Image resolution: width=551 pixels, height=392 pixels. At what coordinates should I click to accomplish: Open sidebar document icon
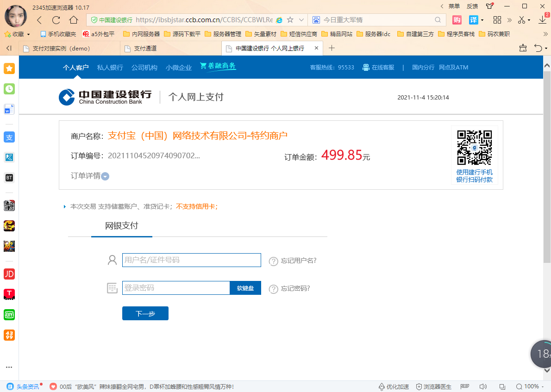coord(9,110)
